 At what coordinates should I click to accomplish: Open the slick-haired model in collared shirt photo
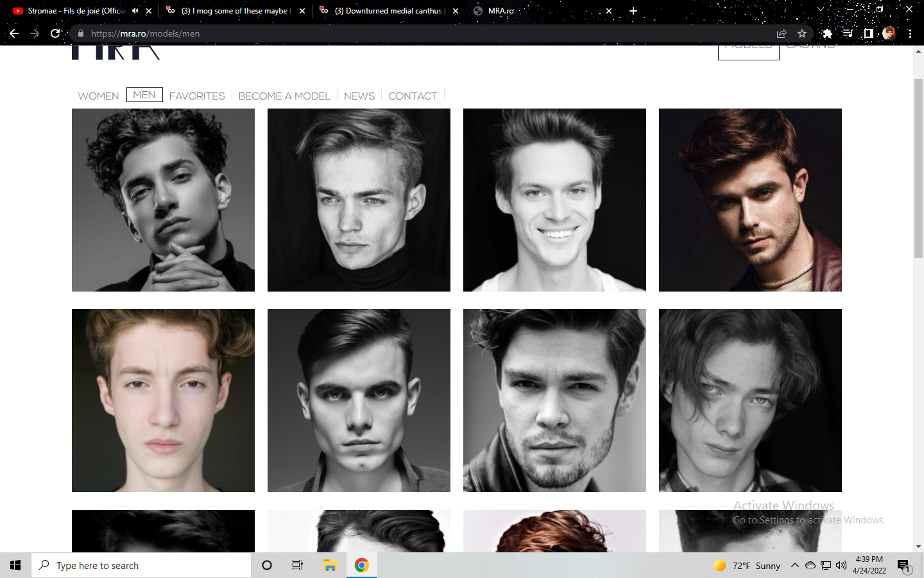point(359,400)
